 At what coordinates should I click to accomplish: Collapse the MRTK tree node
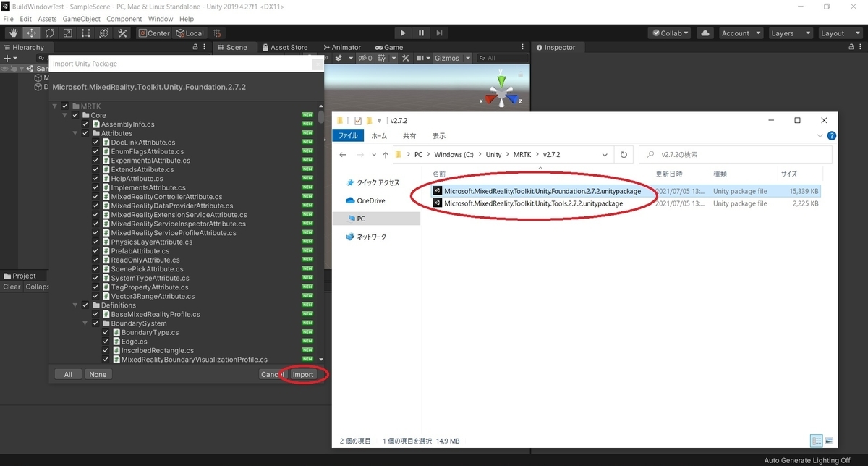tap(55, 106)
